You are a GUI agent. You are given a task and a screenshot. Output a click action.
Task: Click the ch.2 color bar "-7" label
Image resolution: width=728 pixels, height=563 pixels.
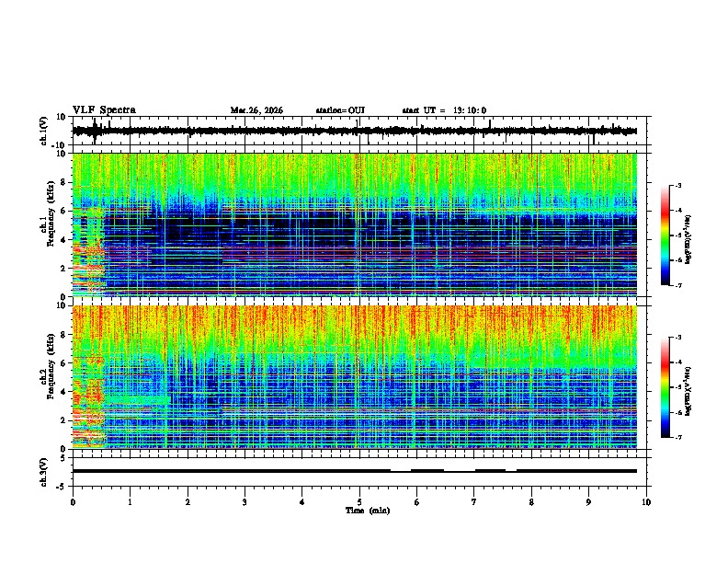[x=677, y=437]
